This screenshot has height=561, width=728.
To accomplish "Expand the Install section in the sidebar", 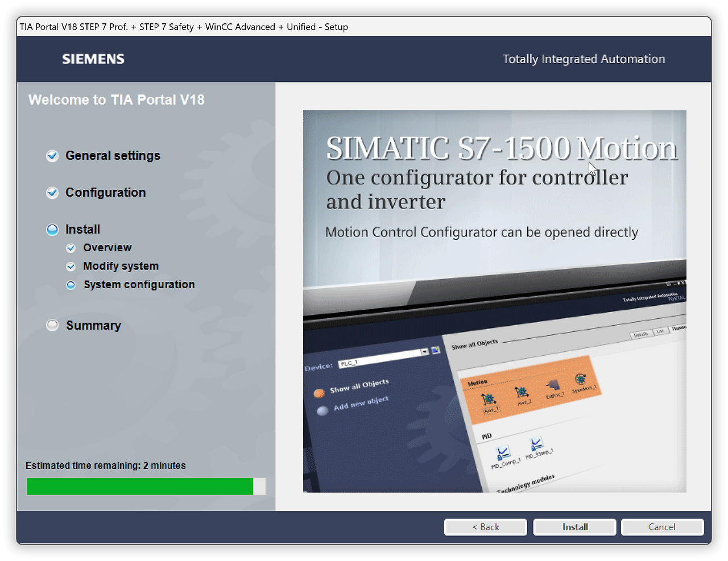I will point(82,229).
